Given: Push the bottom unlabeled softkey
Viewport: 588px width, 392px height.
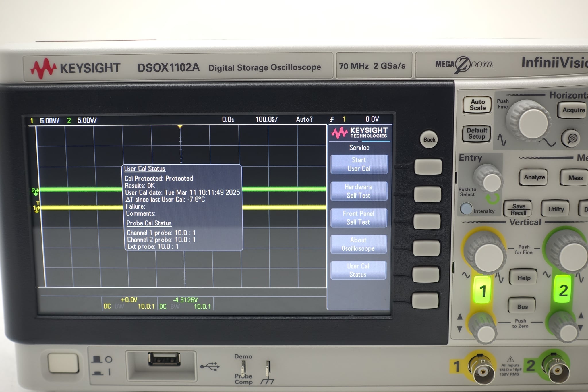Looking at the screenshot, I should 425,300.
